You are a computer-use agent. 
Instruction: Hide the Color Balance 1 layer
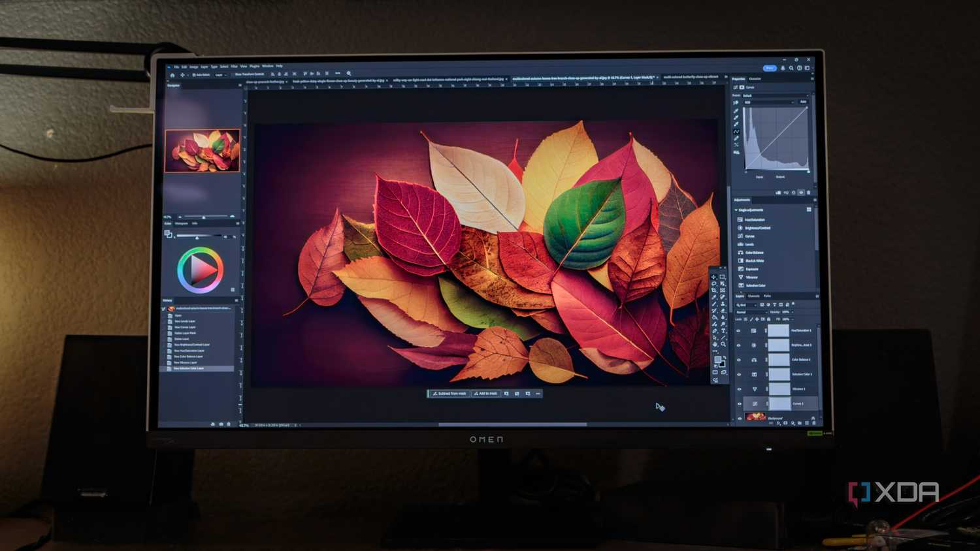[739, 360]
